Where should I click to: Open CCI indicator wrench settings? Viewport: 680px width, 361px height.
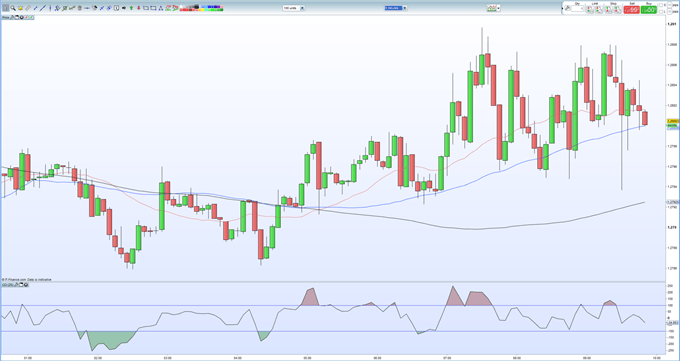(x=16, y=285)
